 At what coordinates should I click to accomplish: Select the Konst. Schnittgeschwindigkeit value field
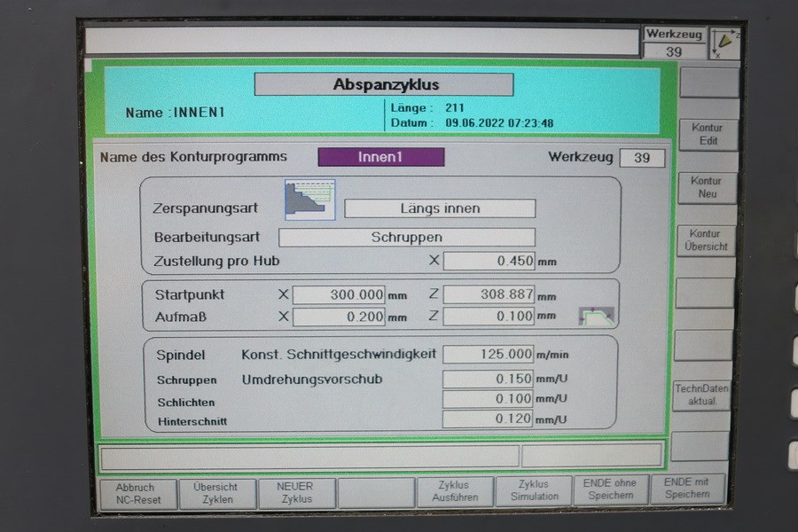[x=488, y=354]
